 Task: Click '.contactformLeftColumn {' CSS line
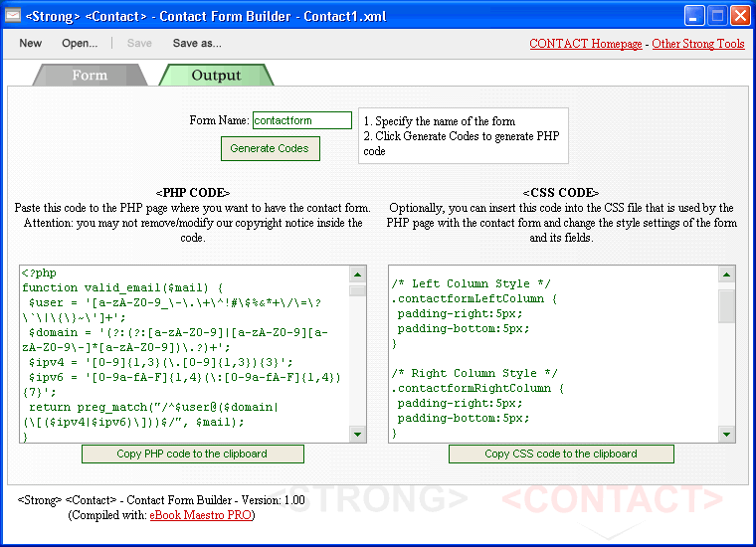coord(473,298)
